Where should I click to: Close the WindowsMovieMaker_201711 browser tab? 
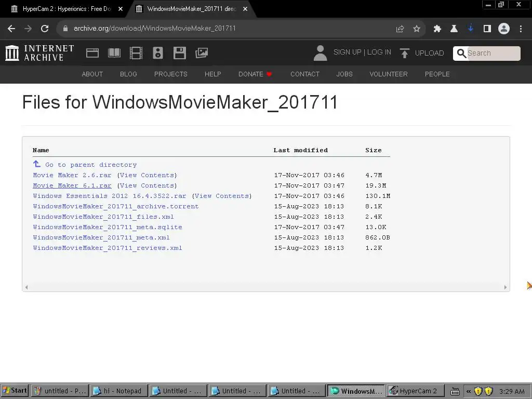tap(245, 9)
